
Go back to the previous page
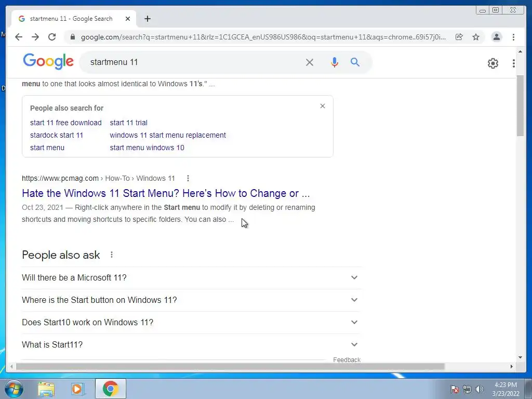click(x=19, y=37)
